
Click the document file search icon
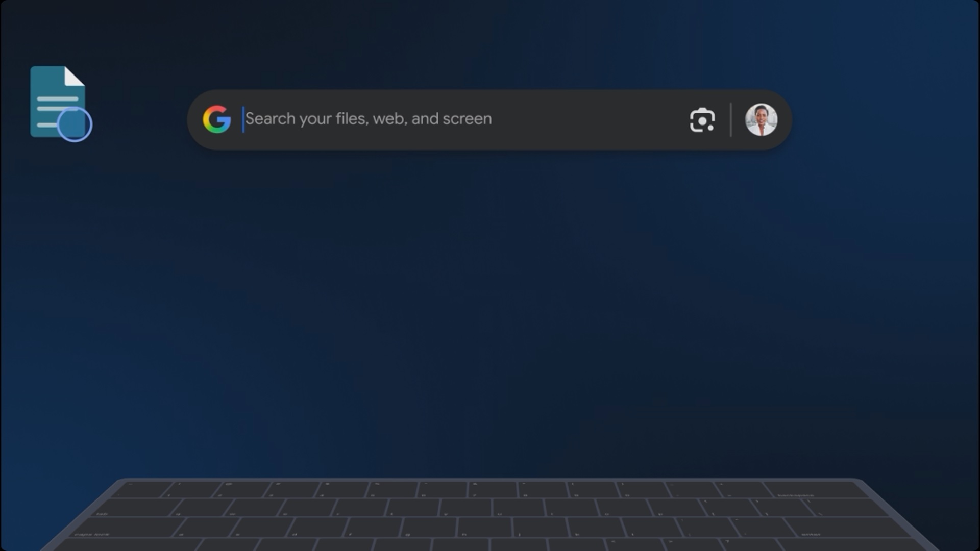(x=61, y=104)
